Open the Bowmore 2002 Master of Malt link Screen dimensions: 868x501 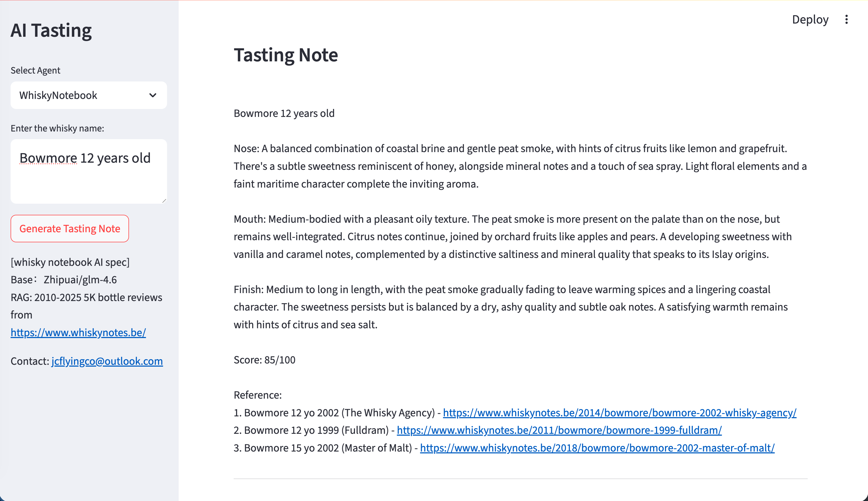tap(597, 448)
